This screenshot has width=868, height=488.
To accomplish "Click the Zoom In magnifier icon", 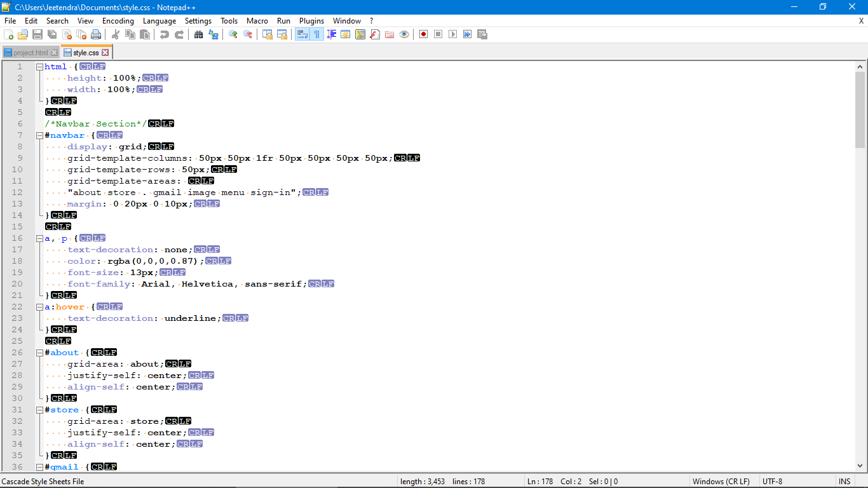I will 233,34.
